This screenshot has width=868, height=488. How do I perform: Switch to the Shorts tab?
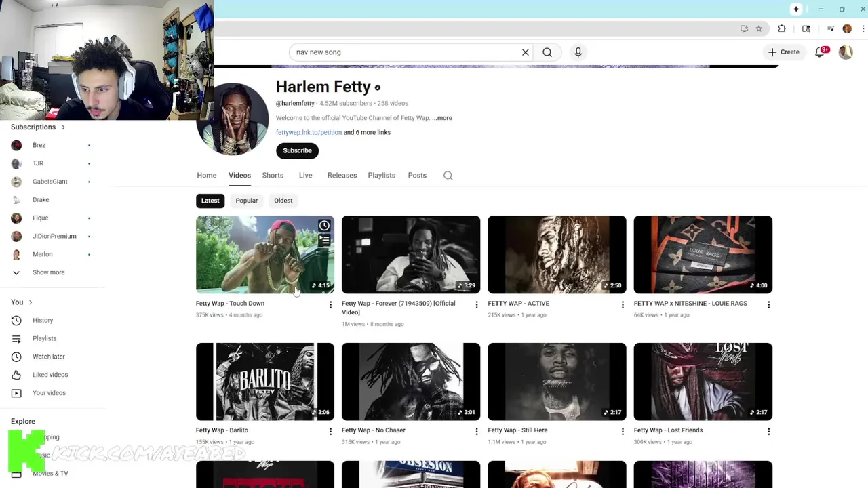pos(273,176)
